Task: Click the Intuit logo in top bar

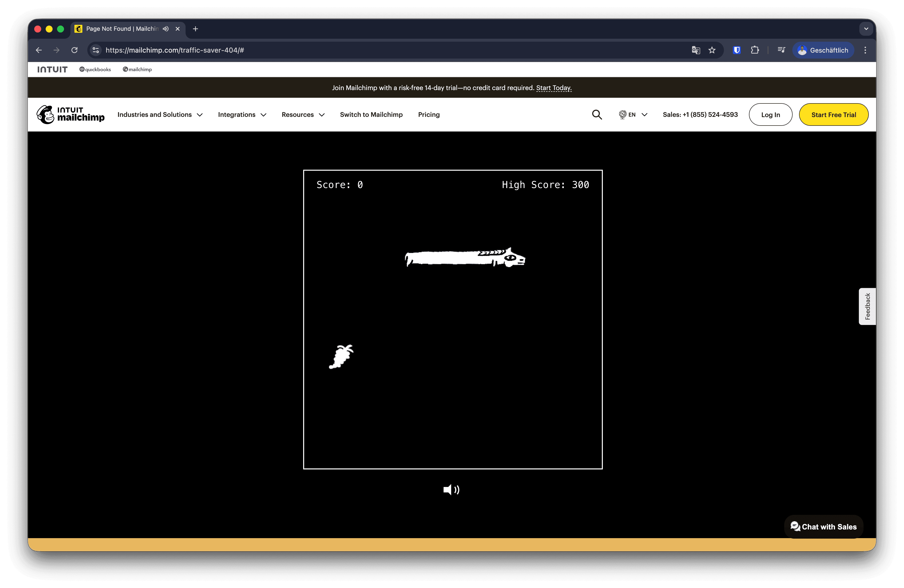Action: click(52, 69)
